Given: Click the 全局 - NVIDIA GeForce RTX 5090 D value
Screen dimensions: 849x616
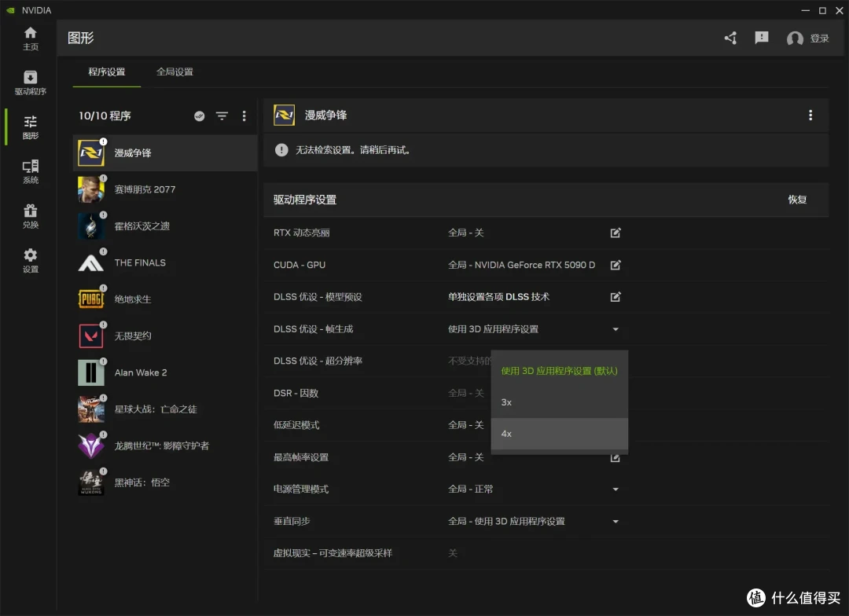Looking at the screenshot, I should click(521, 265).
